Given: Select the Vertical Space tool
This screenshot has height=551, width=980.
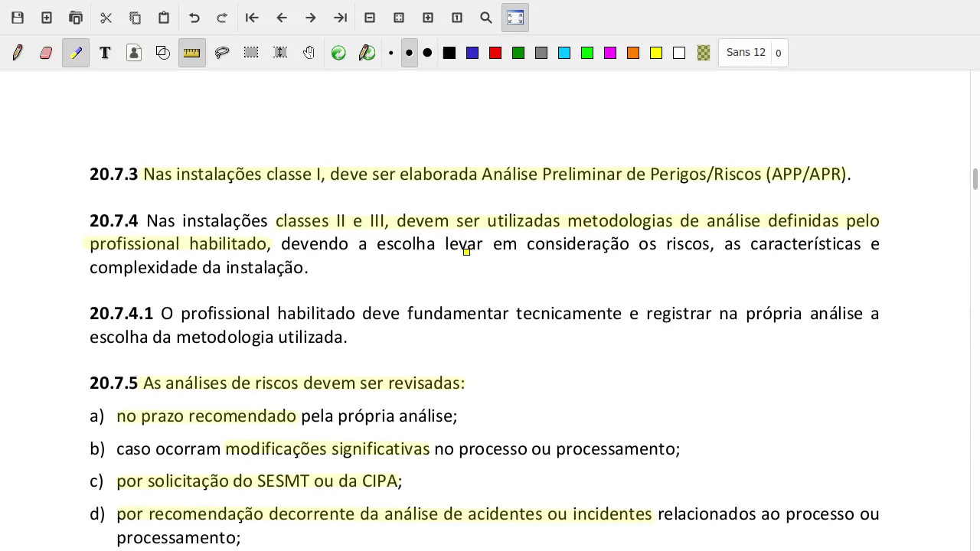Looking at the screenshot, I should pyautogui.click(x=280, y=53).
